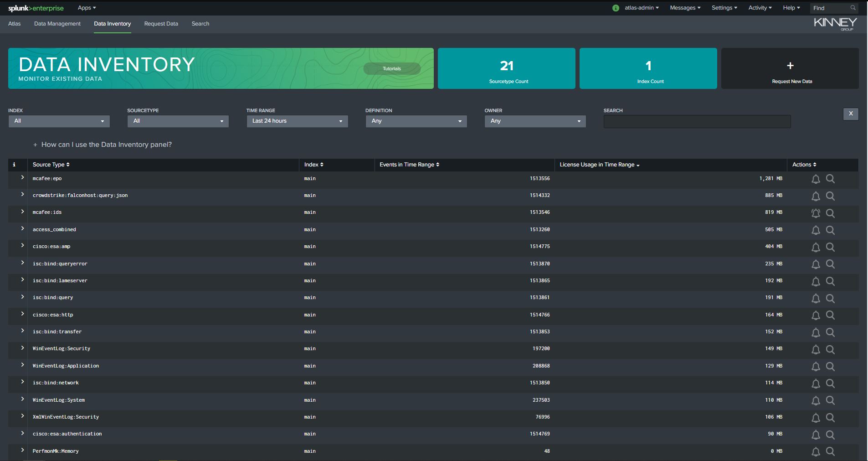Open the search magnifier on the mcafee:epo row
The height and width of the screenshot is (461, 868).
830,179
